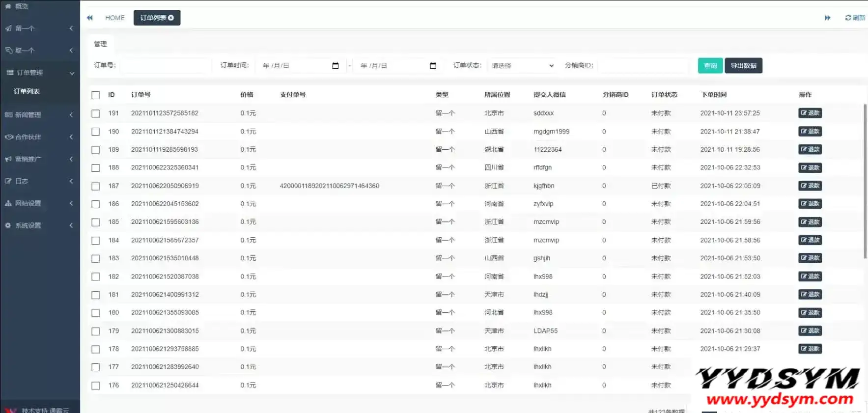Click the megaphone icon beside 营销推广
Screen dimensions: 868x413
8,159
